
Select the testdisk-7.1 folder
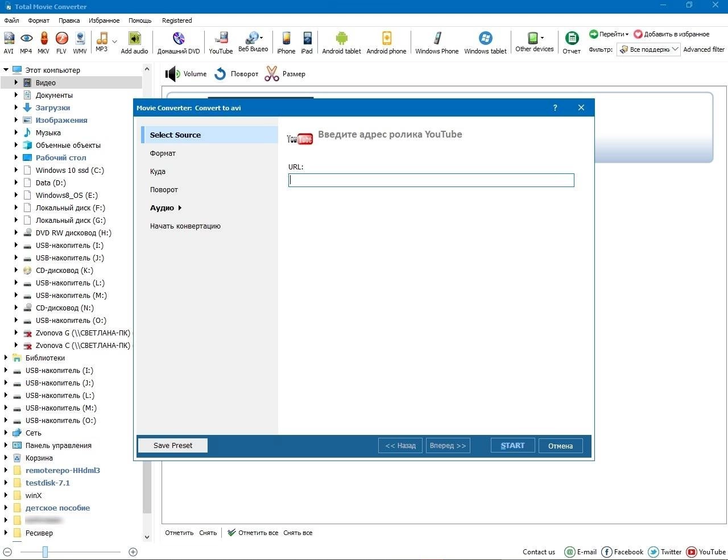coord(48,483)
